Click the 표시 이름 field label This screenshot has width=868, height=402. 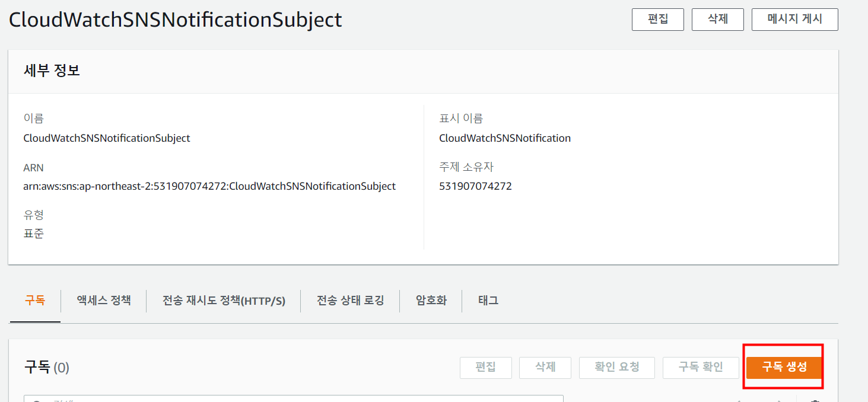click(461, 119)
